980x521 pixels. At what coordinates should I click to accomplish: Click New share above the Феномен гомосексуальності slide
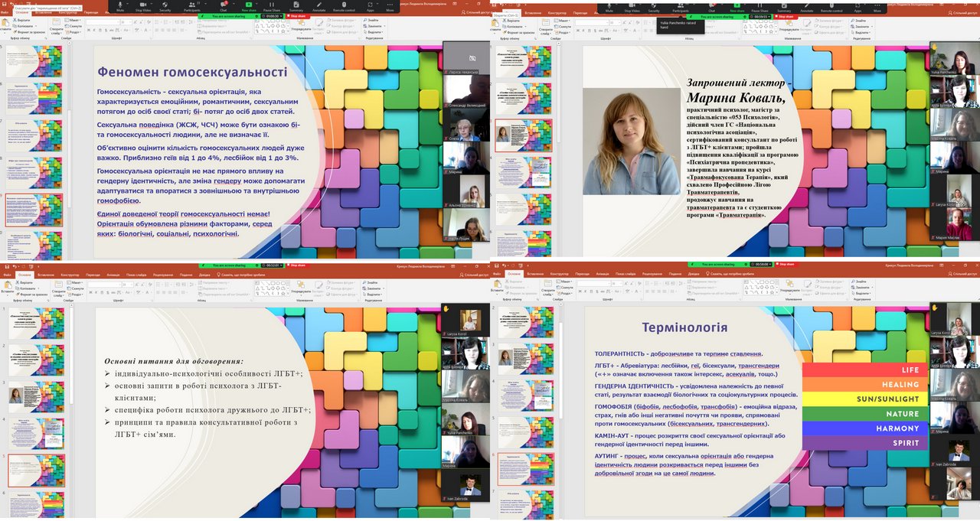(x=249, y=6)
